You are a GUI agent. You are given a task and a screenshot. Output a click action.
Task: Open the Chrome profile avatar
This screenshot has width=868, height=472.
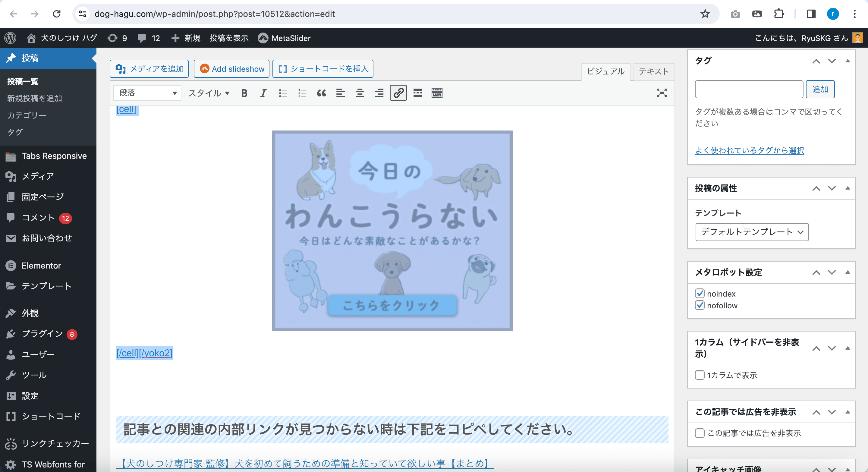(x=833, y=14)
